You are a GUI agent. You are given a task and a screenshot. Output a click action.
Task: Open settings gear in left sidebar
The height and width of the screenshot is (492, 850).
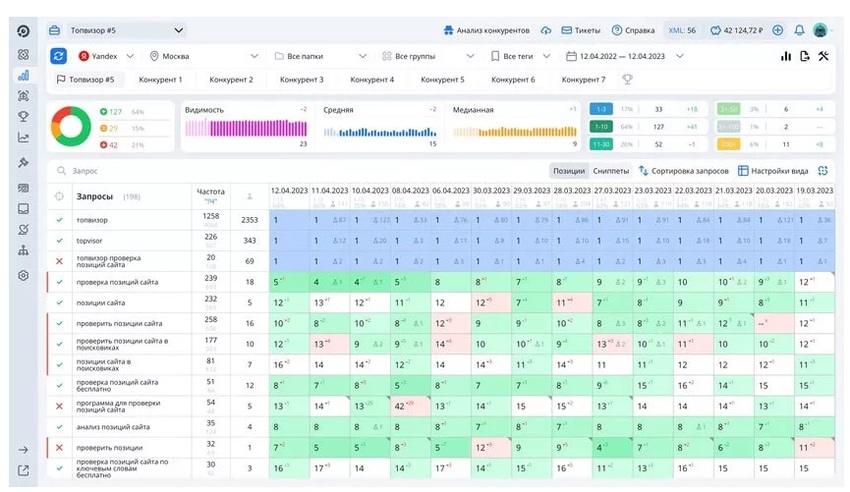23,276
